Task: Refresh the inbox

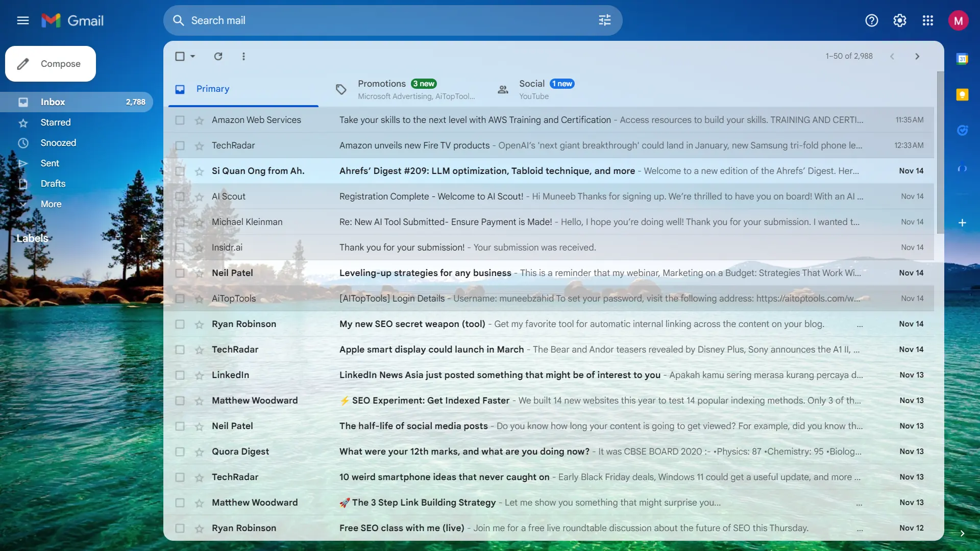Action: pos(218,56)
